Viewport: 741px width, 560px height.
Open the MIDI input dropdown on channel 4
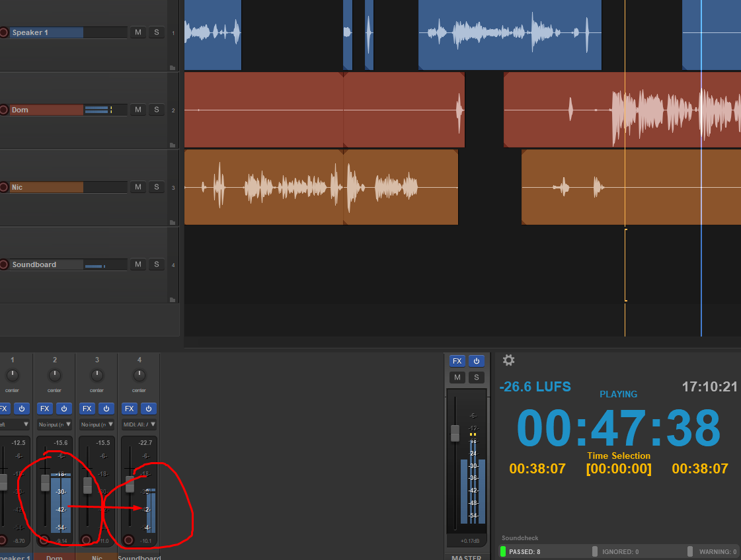point(139,424)
